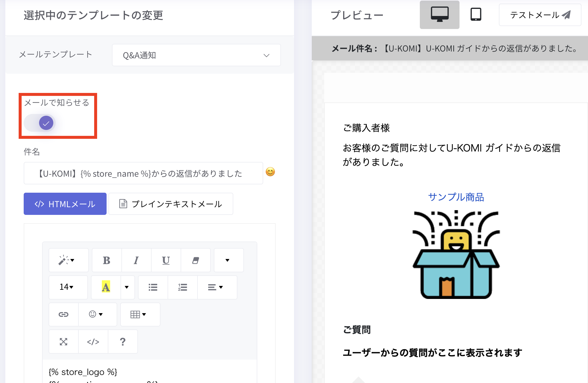Click the Bold formatting icon
The image size is (588, 383).
pyautogui.click(x=107, y=260)
